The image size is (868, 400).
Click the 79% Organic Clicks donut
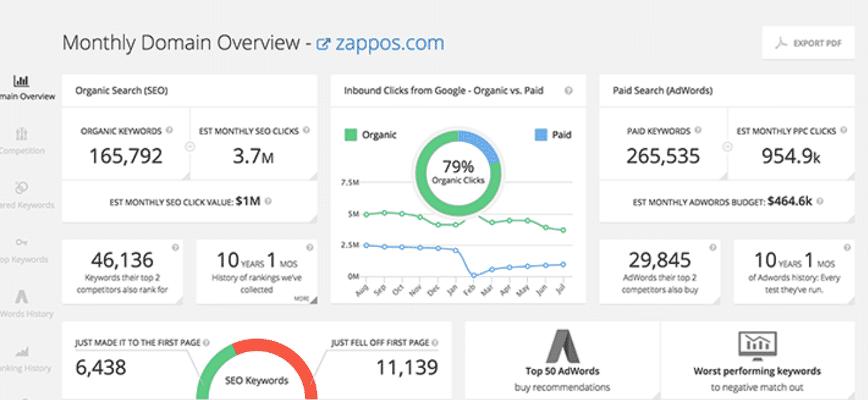point(458,173)
